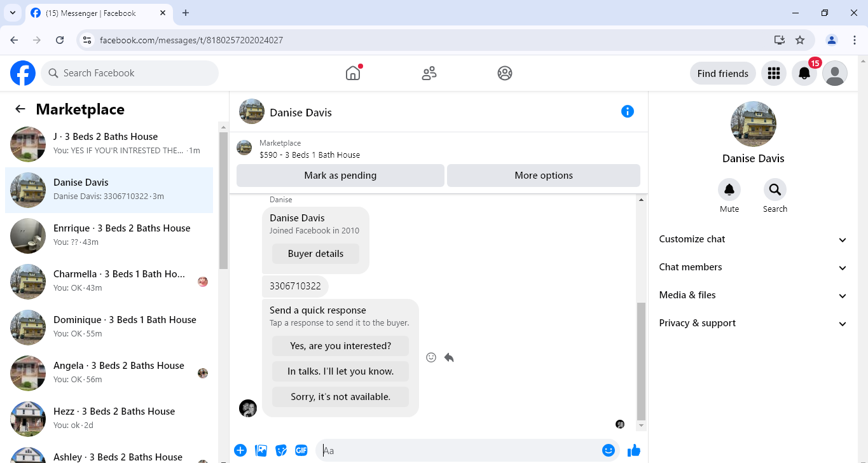Viewport: 868px width, 463px height.
Task: Open the tab search dropdown in Chrome
Action: click(x=12, y=13)
